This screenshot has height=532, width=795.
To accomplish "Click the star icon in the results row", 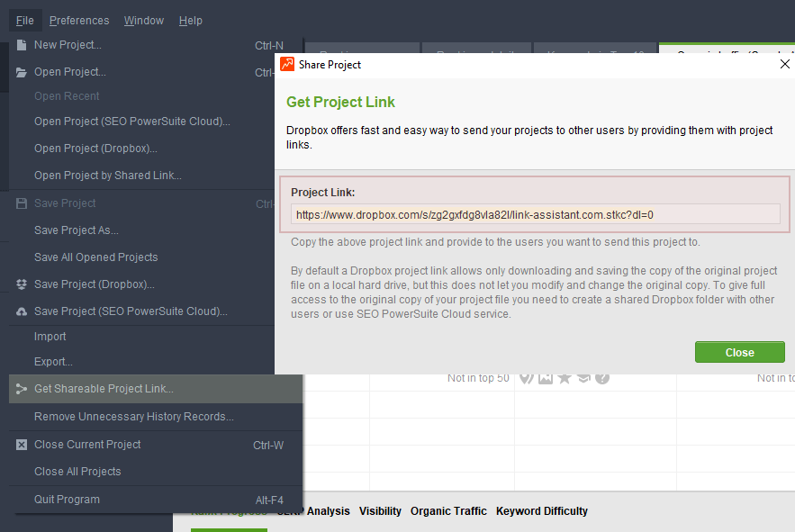I will point(565,378).
